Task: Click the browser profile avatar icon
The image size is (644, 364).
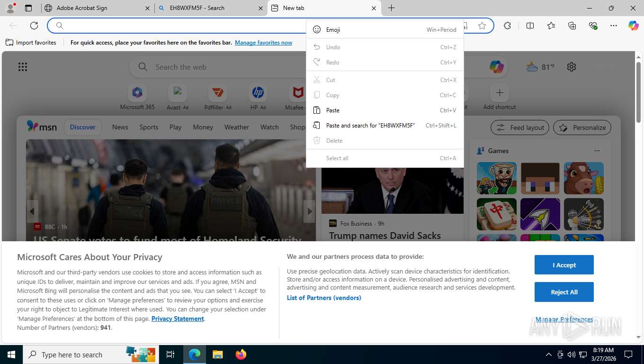Action: (x=10, y=8)
